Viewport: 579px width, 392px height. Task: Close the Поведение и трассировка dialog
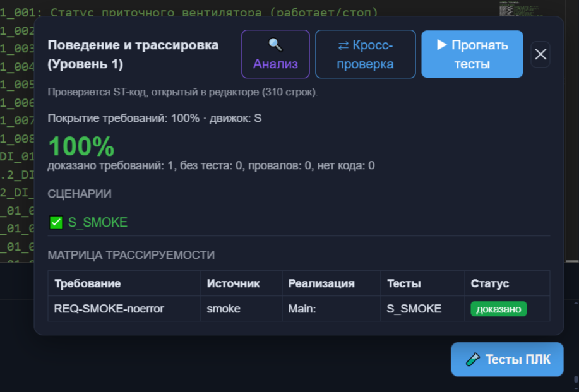pyautogui.click(x=540, y=54)
